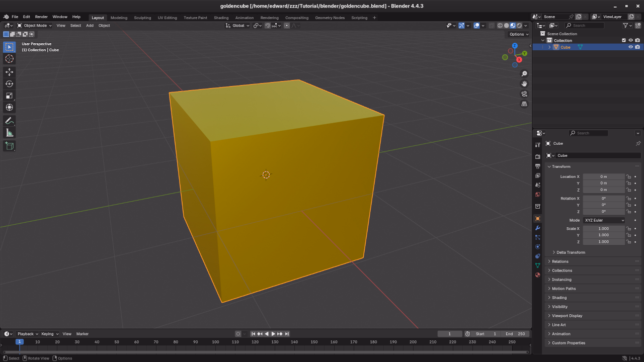Screen dimensions: 644x362
Task: Activate the Rotate tool
Action: [x=9, y=83]
